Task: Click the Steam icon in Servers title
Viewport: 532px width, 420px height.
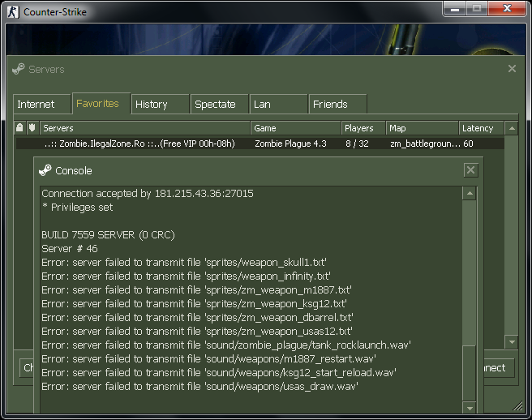Action: click(19, 69)
